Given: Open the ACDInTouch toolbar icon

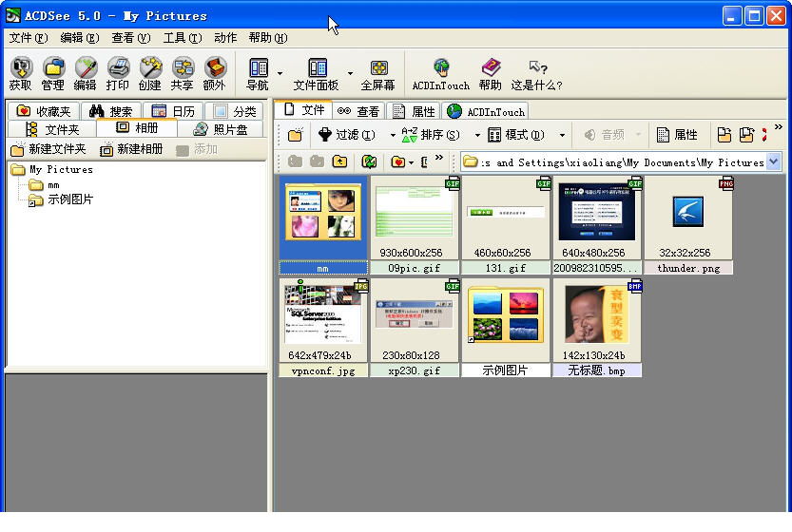Looking at the screenshot, I should [x=440, y=72].
